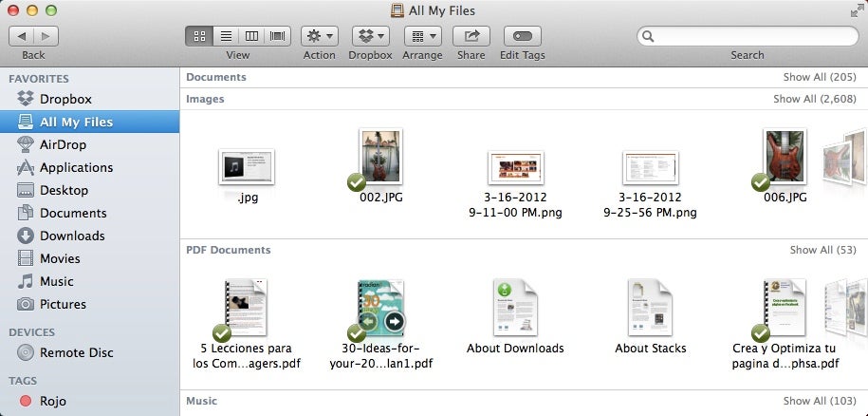Show all 53 PDF documents

pyautogui.click(x=822, y=250)
